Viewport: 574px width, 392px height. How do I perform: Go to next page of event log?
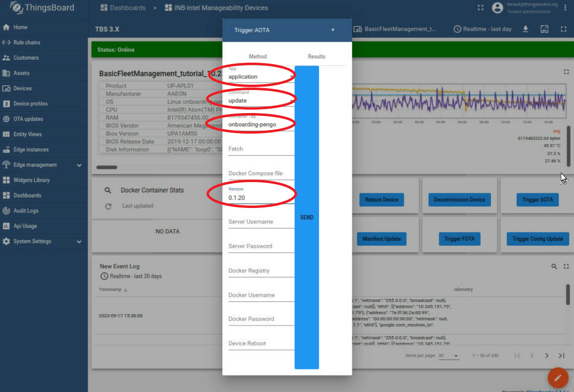pyautogui.click(x=547, y=356)
